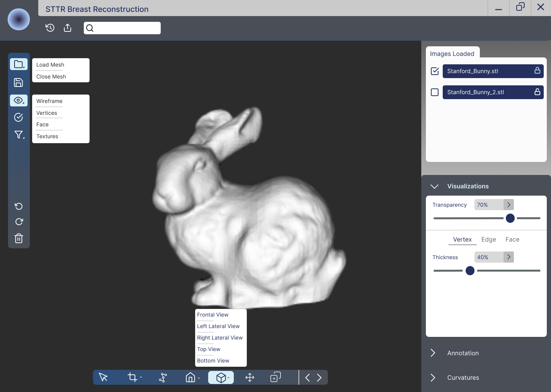
Task: Switch to Top View
Action: coord(209,349)
